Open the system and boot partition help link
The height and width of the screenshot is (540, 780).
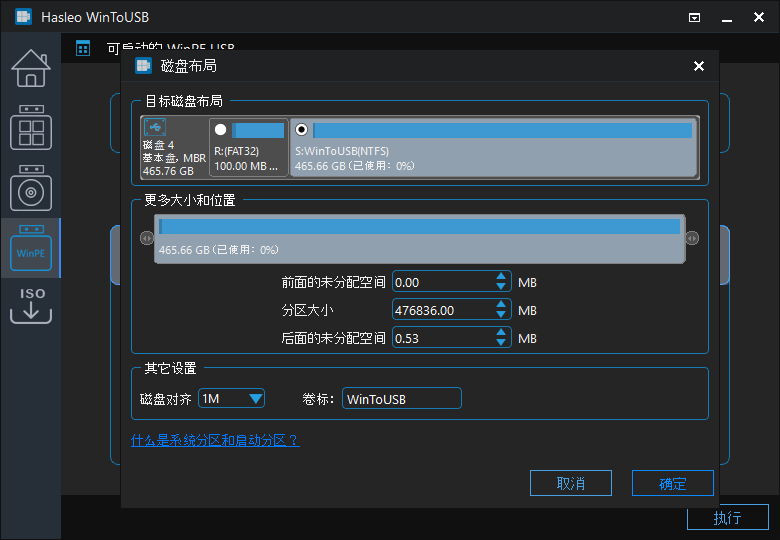[x=215, y=440]
